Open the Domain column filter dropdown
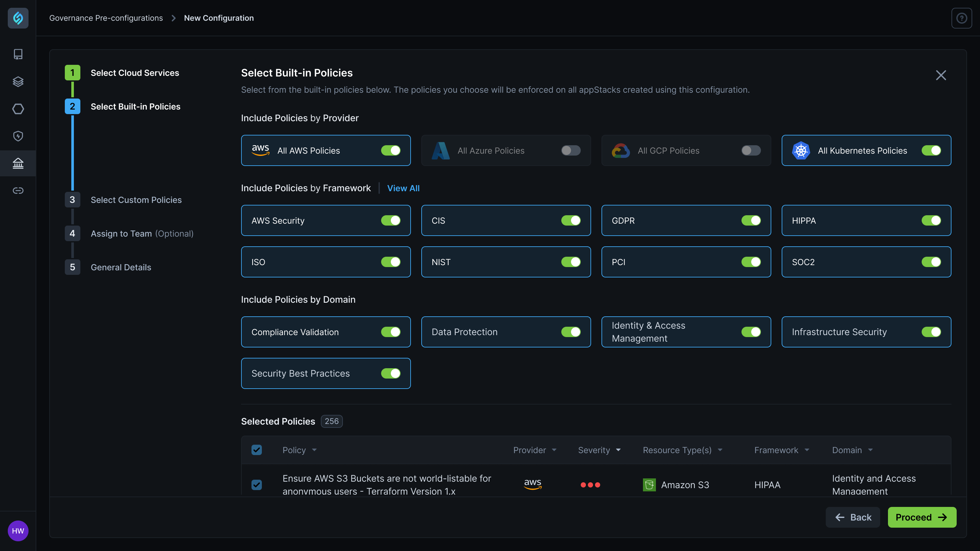980x551 pixels. click(x=870, y=450)
